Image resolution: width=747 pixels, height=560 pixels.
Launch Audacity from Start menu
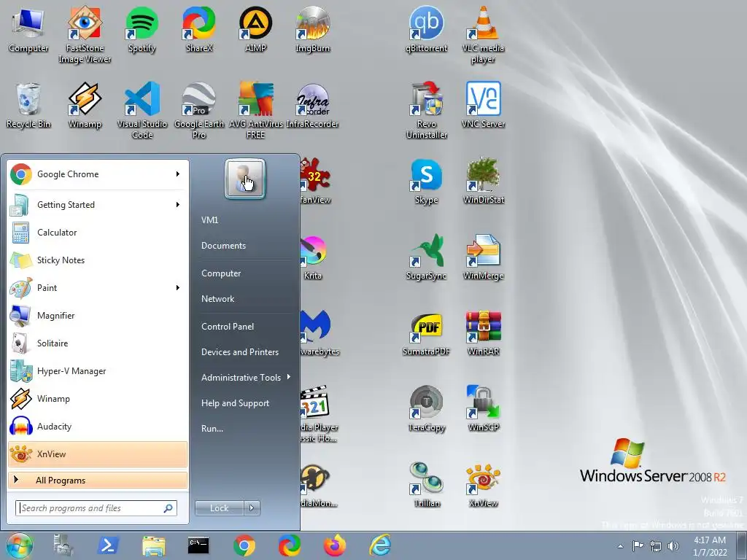(x=98, y=426)
